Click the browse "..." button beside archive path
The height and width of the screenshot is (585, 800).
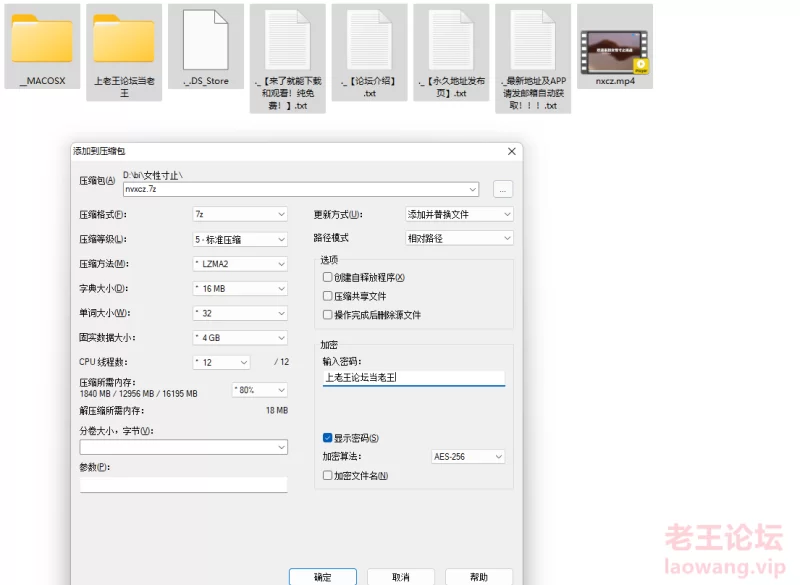tap(503, 188)
